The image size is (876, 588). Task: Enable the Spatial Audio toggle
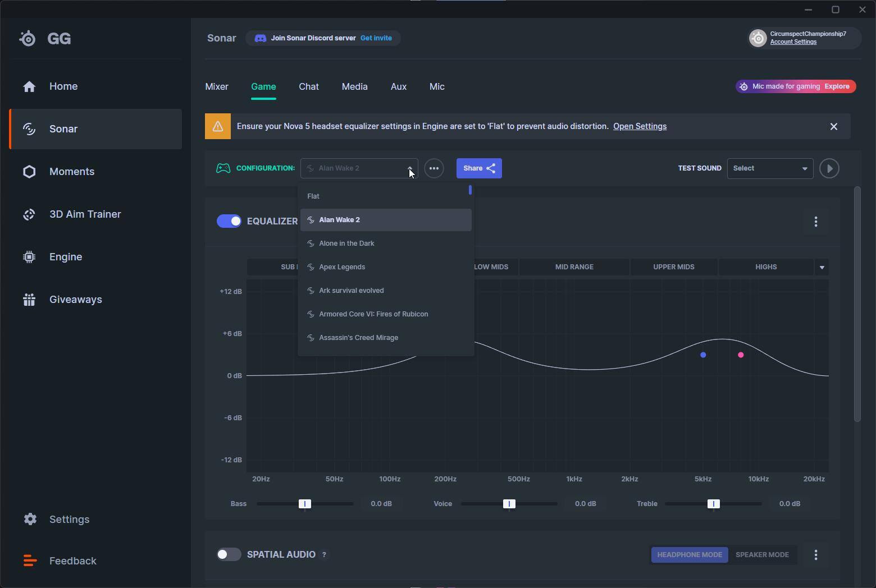229,554
